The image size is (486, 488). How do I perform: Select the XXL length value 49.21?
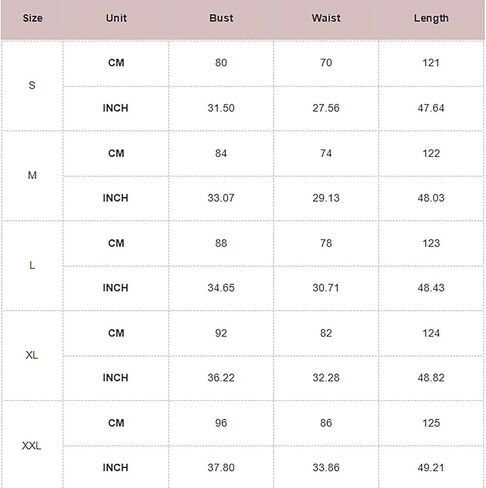click(x=431, y=468)
